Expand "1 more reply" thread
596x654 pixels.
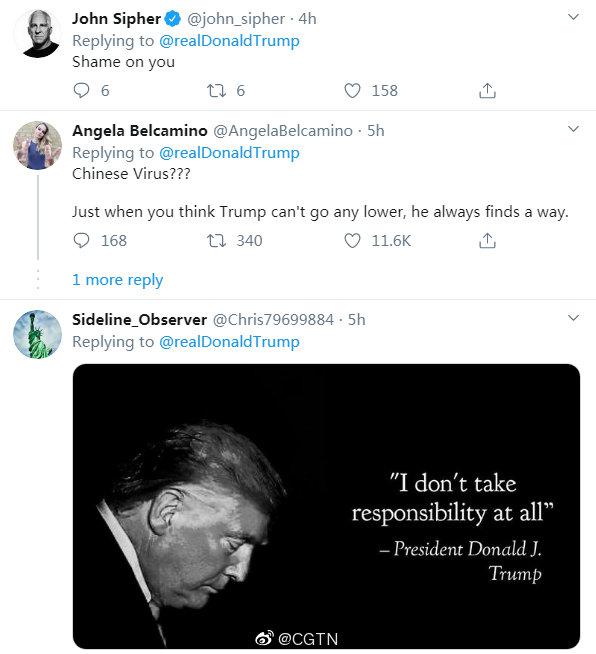tap(118, 280)
